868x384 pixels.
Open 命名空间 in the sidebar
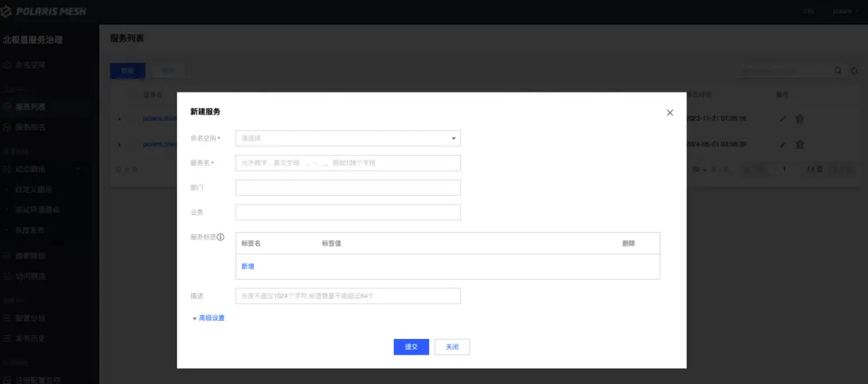click(x=31, y=65)
